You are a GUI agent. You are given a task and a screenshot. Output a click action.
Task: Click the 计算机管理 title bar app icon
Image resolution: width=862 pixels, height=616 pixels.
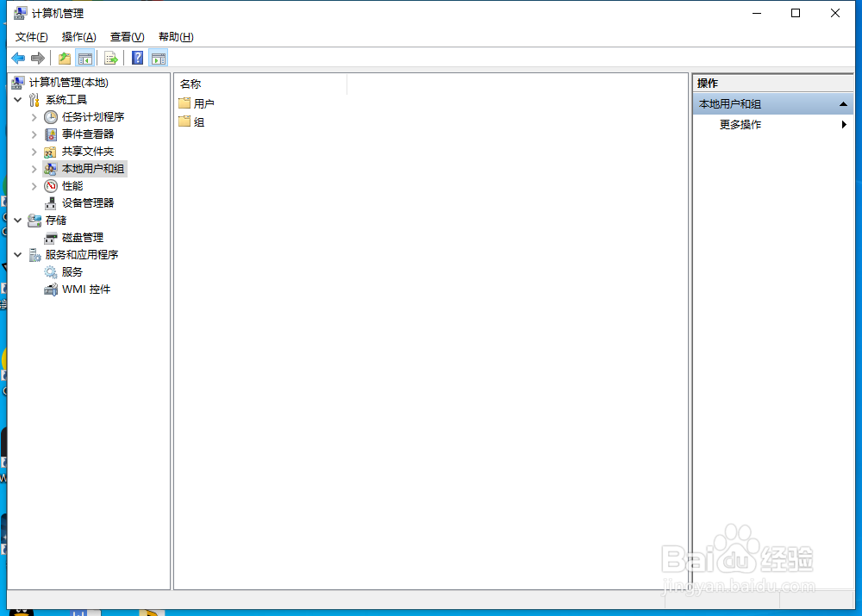21,13
